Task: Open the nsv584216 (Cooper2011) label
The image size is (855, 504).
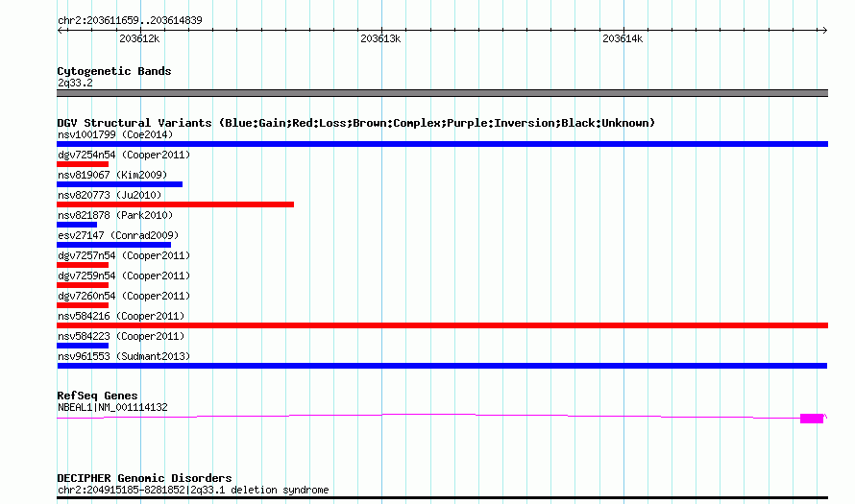Action: [x=121, y=316]
